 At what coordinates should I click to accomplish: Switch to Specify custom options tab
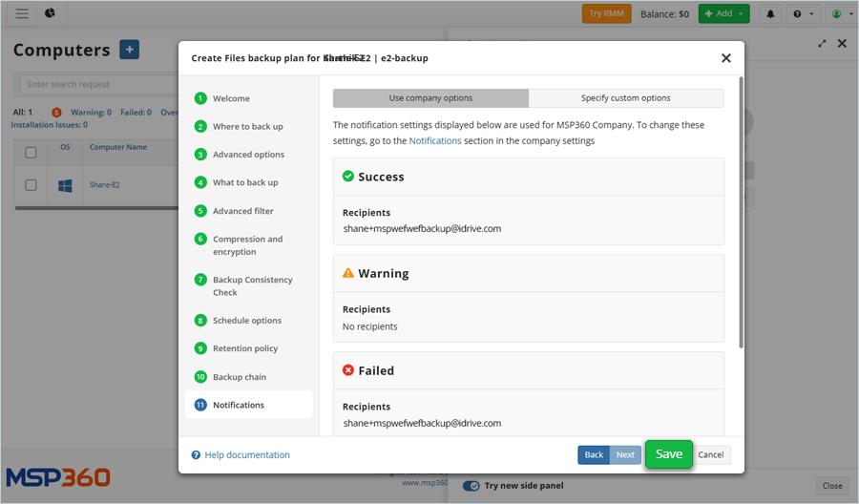tap(625, 98)
